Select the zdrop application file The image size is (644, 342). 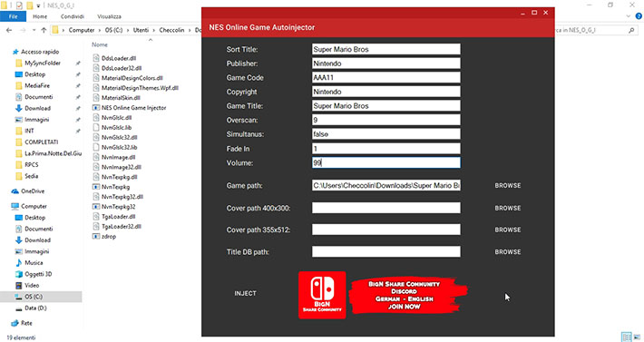[x=109, y=237]
